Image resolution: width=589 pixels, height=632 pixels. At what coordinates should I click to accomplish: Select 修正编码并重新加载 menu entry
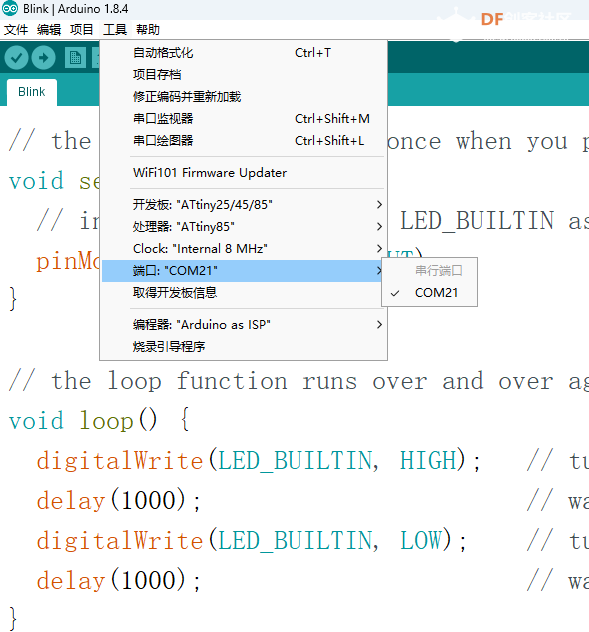point(244,97)
